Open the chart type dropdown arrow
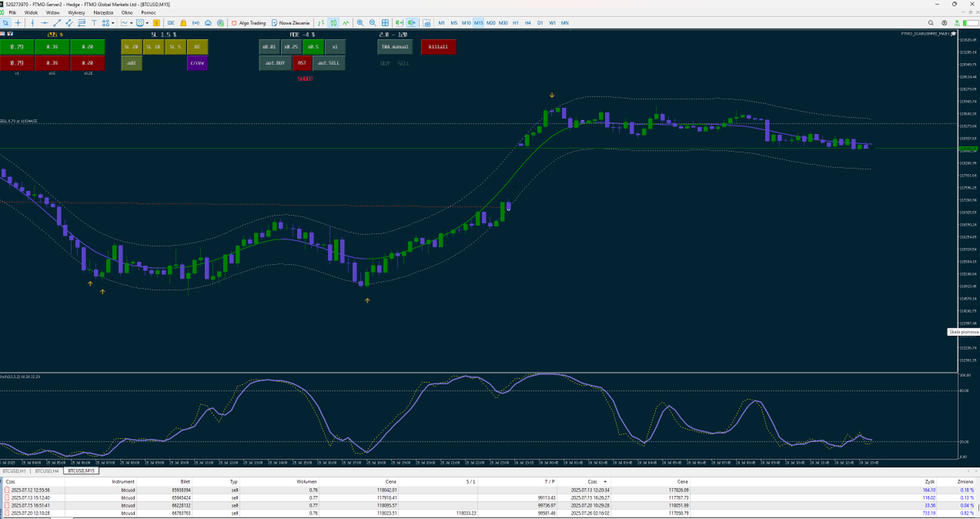This screenshot has width=980, height=519. 131,23
